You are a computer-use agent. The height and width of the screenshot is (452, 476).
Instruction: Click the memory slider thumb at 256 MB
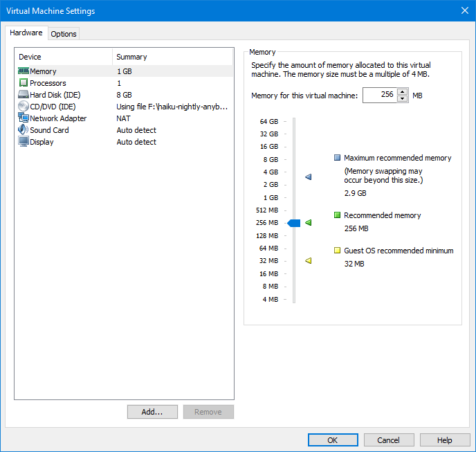tap(294, 223)
